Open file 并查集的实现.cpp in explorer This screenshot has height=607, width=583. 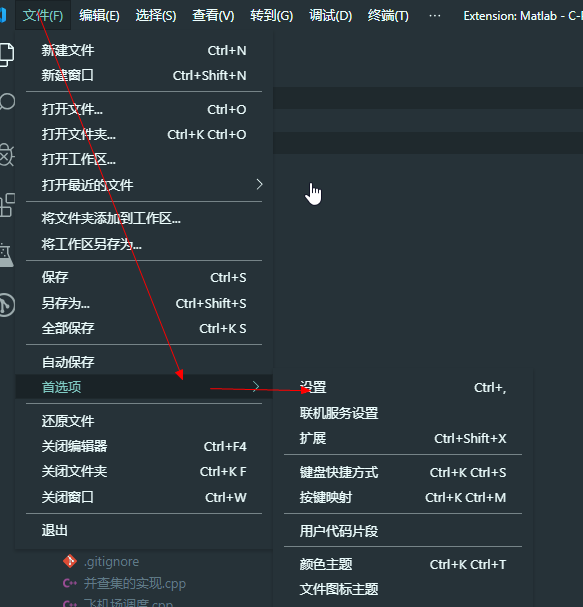click(x=135, y=583)
